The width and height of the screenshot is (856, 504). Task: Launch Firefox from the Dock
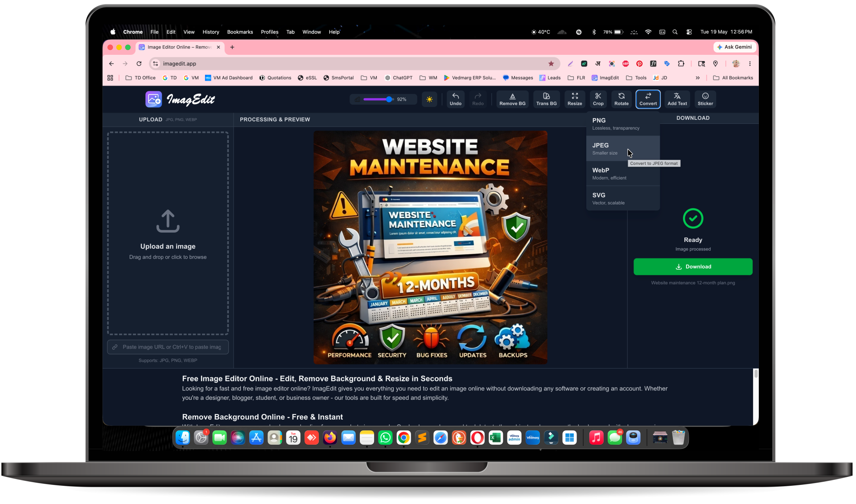pos(330,438)
